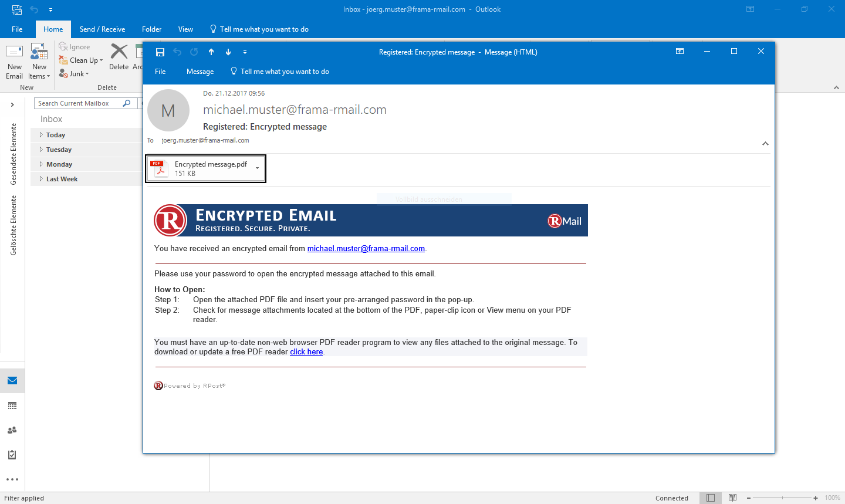845x504 pixels.
Task: Click zoom out minus button
Action: point(749,498)
